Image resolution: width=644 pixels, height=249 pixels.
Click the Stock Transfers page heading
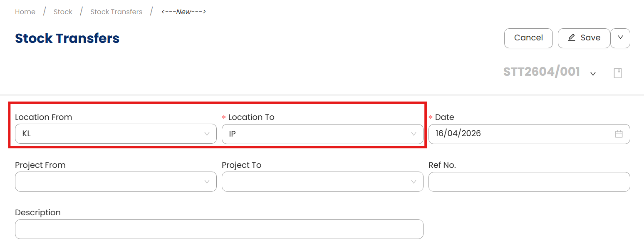(67, 38)
